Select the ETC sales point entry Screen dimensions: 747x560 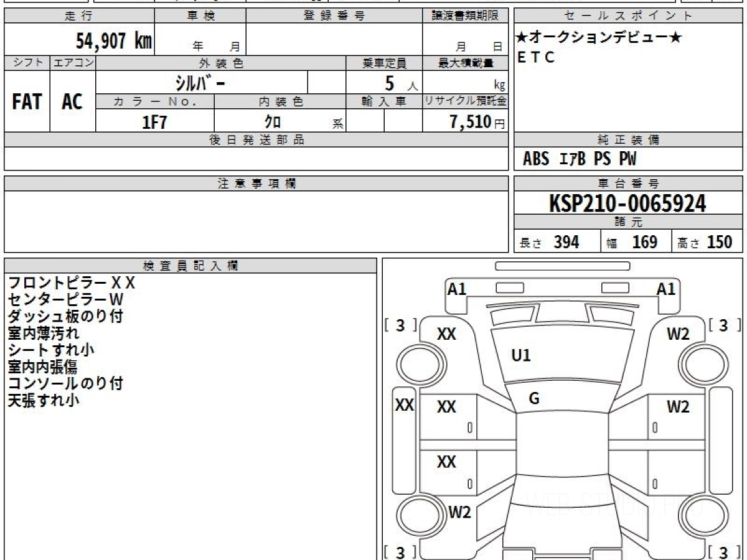click(536, 57)
